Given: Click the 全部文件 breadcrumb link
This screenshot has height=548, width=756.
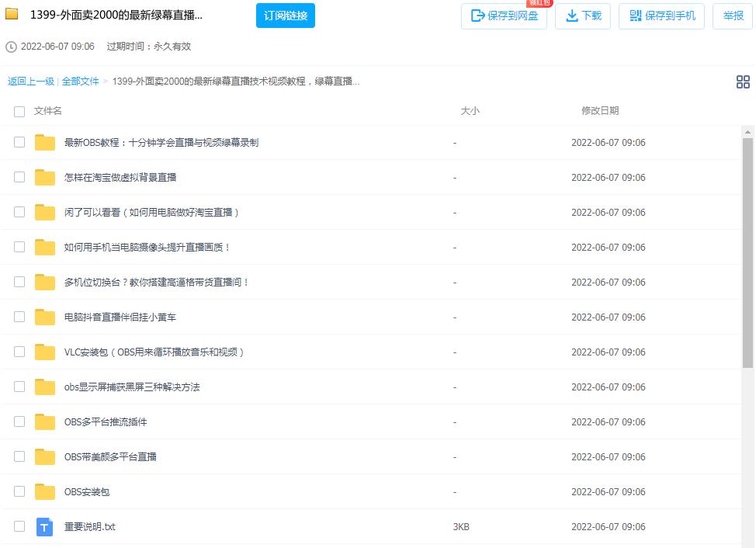Looking at the screenshot, I should [80, 82].
